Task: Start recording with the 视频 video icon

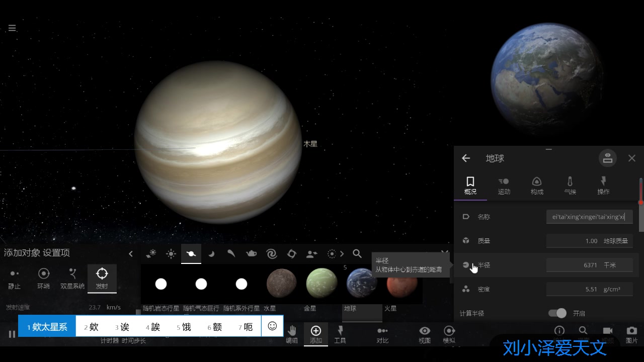Action: click(x=608, y=331)
